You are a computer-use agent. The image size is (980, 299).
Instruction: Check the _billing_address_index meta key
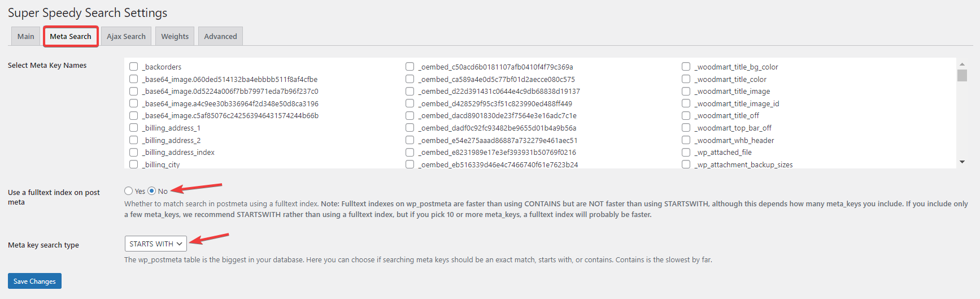(x=134, y=152)
